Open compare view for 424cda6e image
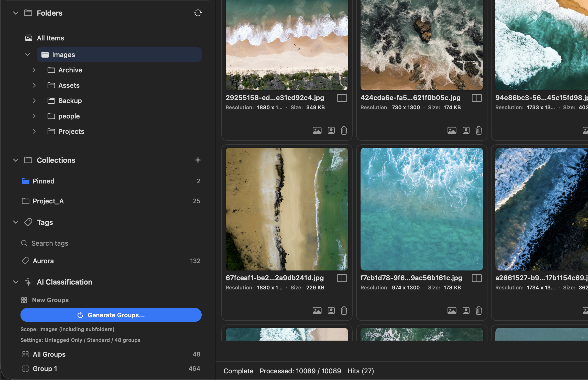Image resolution: width=588 pixels, height=380 pixels. 477,98
